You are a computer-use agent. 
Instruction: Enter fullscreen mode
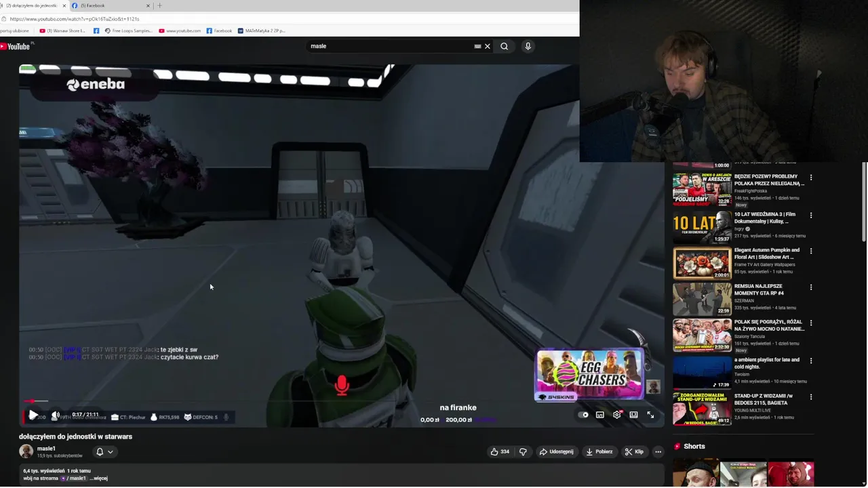(650, 415)
